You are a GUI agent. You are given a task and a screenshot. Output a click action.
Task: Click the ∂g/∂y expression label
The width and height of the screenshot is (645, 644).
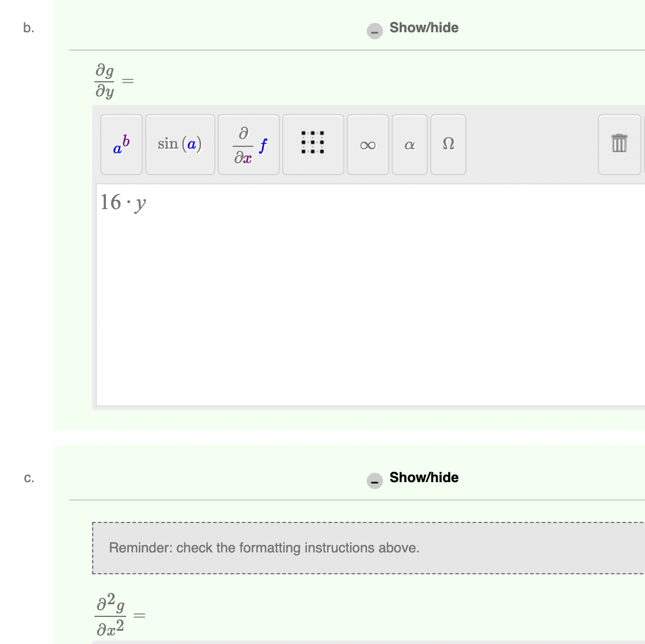tap(115, 81)
